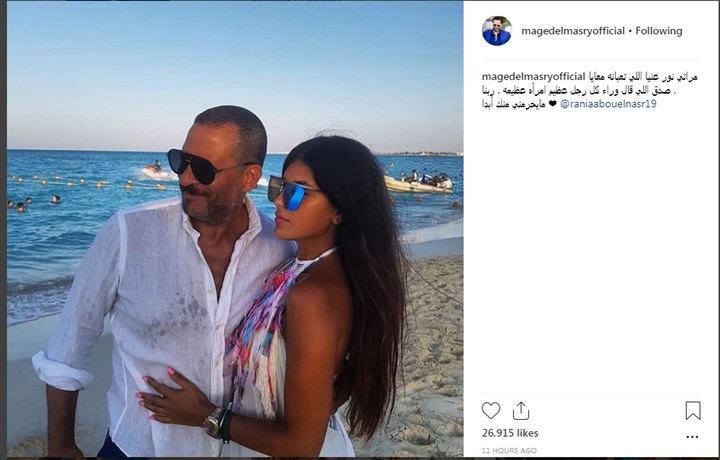The height and width of the screenshot is (460, 720).
Task: Click the black heart emoji in caption
Action: [x=552, y=104]
